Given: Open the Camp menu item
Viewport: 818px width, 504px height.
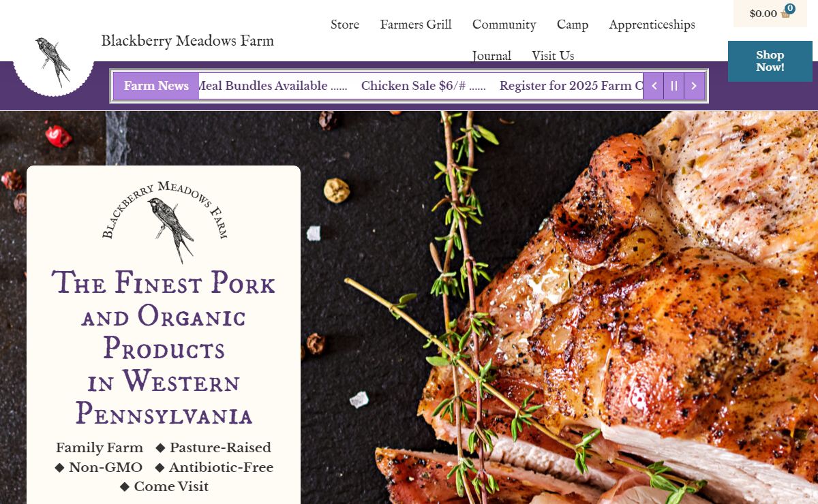Looking at the screenshot, I should pos(573,25).
